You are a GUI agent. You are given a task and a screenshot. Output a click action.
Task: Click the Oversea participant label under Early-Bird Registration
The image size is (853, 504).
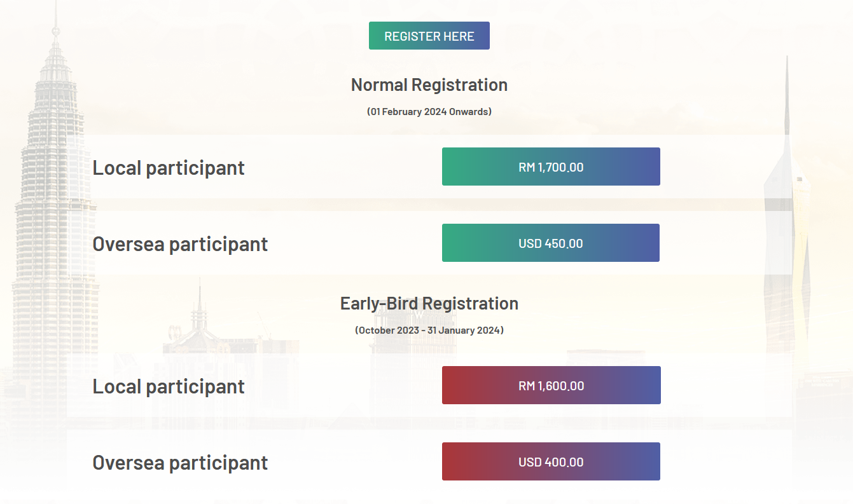coord(180,462)
